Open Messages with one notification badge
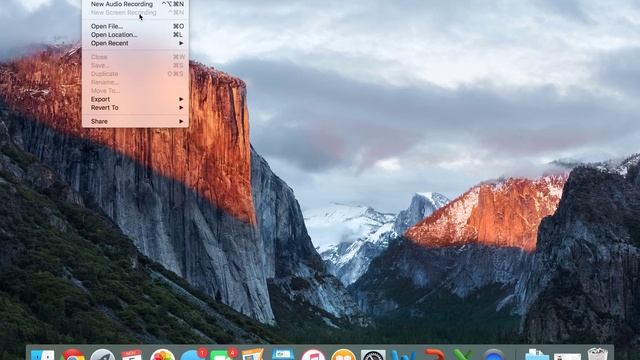Screen dimensions: 640x360 [193, 355]
